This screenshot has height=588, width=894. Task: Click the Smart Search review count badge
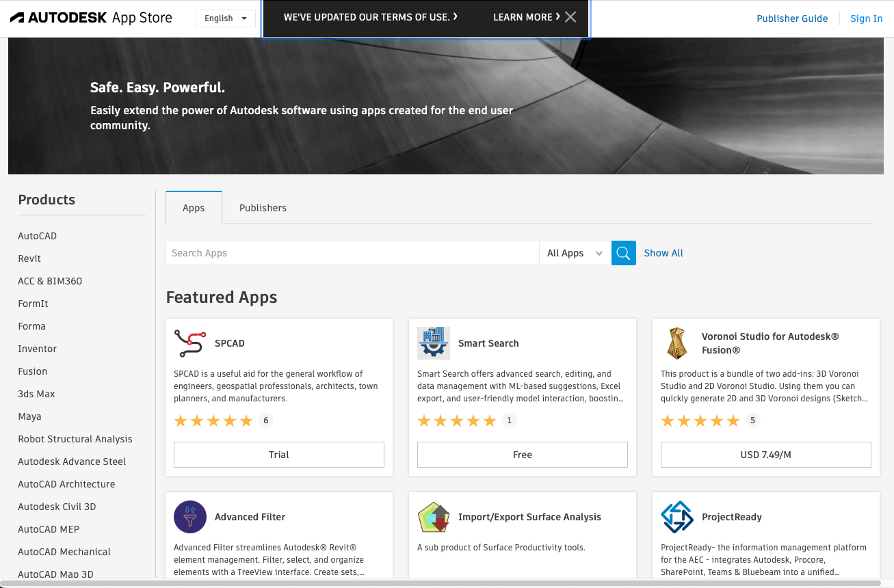(509, 420)
